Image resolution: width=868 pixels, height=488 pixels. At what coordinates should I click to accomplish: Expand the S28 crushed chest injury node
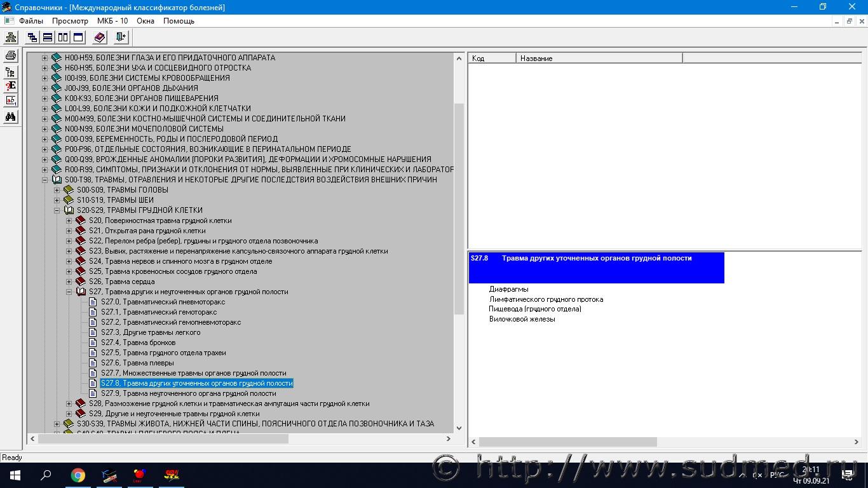pos(69,403)
